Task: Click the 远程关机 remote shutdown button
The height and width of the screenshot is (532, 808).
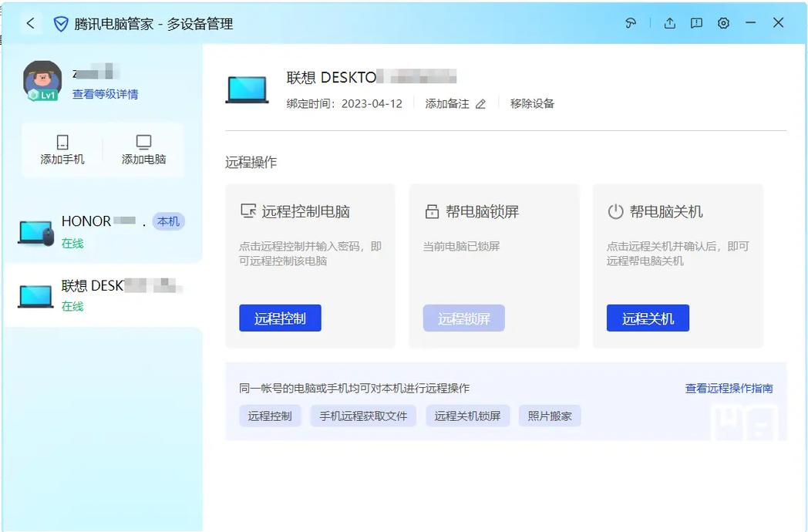Action: tap(648, 317)
